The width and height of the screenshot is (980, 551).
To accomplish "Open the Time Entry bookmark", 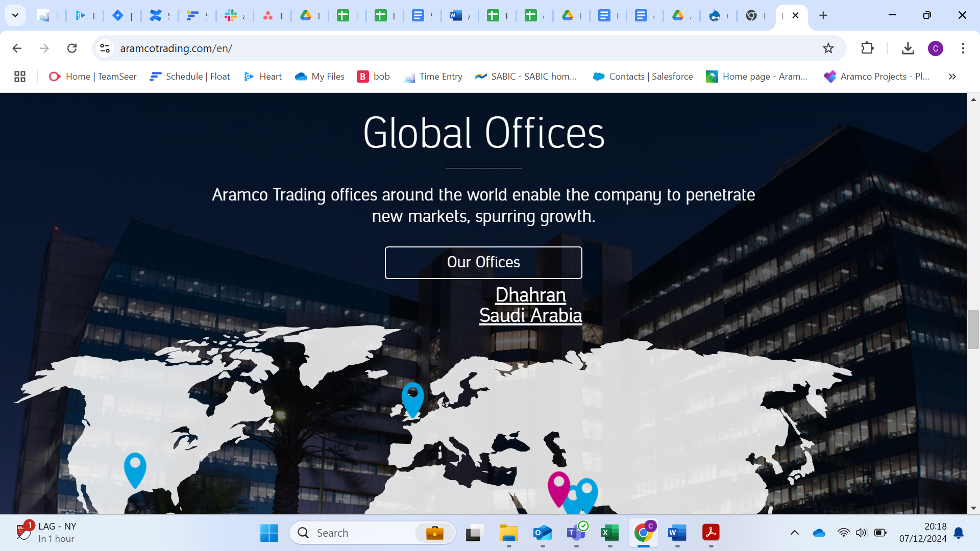I will (x=433, y=77).
